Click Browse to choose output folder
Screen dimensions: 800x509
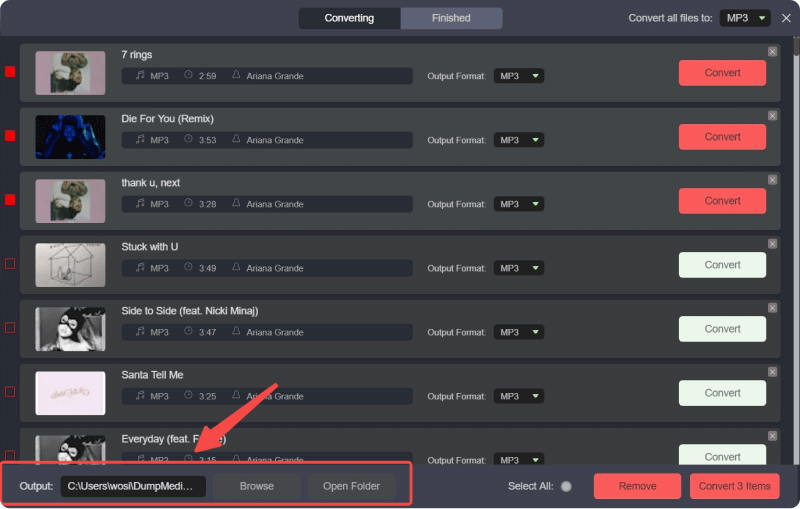tap(257, 487)
